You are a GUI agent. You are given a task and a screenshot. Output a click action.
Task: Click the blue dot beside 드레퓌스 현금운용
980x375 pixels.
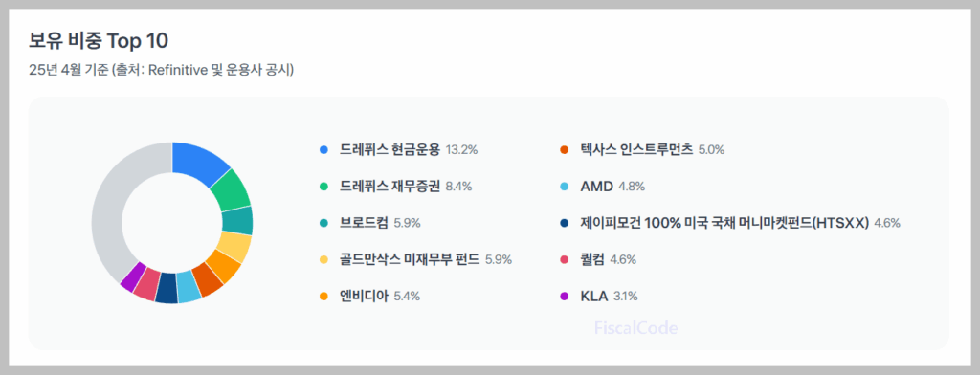point(323,150)
